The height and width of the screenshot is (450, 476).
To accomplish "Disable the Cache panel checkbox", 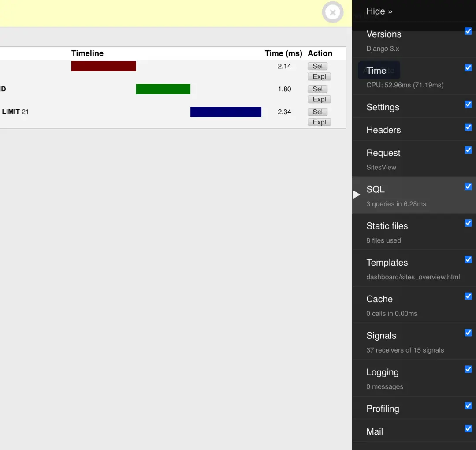I will click(468, 296).
